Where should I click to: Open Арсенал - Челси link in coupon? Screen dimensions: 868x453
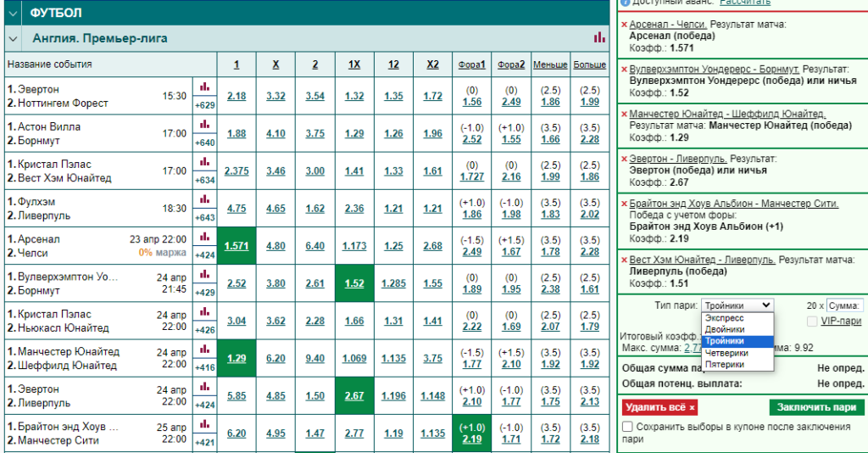[668, 25]
